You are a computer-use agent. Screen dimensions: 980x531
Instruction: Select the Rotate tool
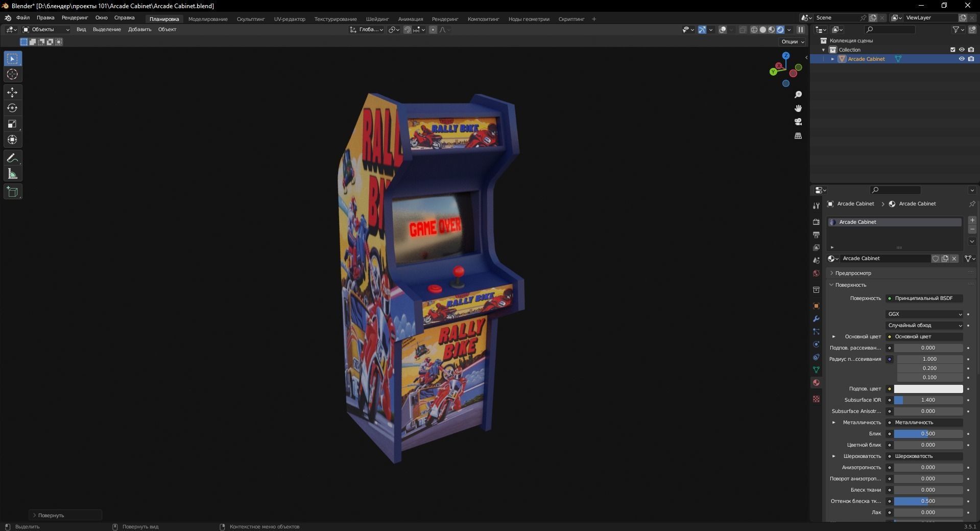click(x=12, y=108)
